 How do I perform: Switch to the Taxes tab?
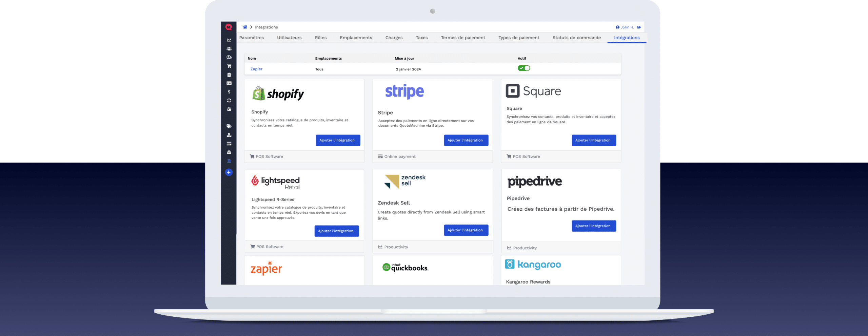tap(422, 38)
